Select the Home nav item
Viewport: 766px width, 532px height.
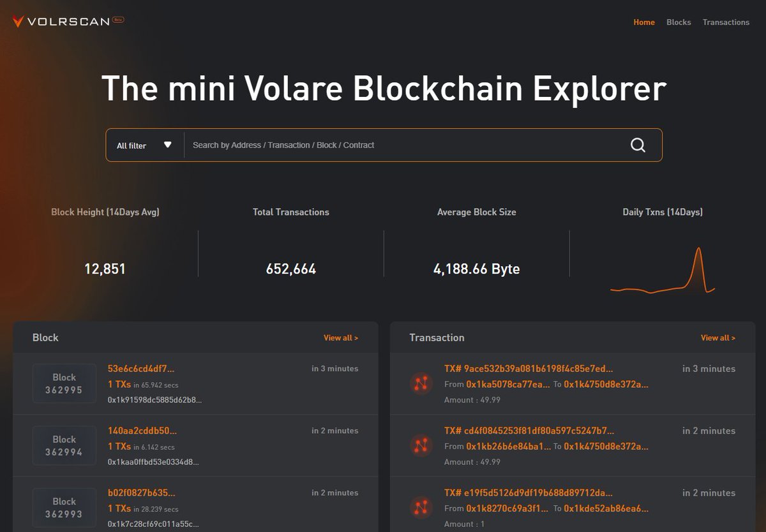pos(644,22)
